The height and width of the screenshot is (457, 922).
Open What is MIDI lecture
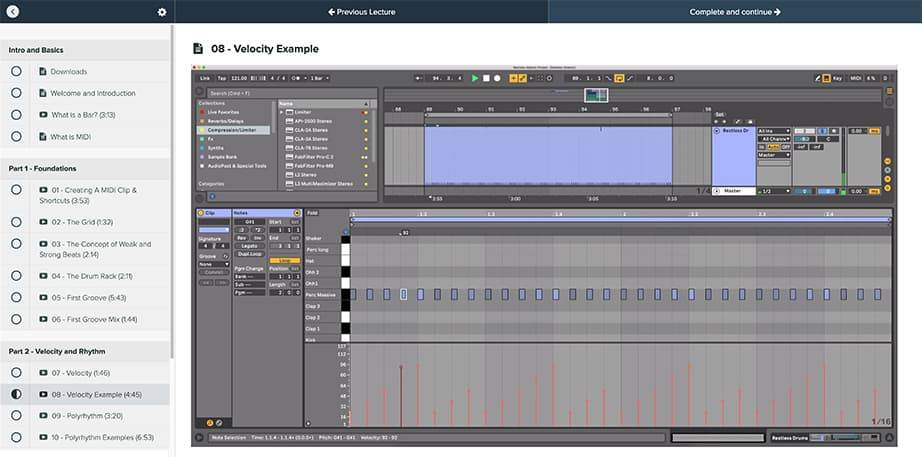tap(71, 136)
